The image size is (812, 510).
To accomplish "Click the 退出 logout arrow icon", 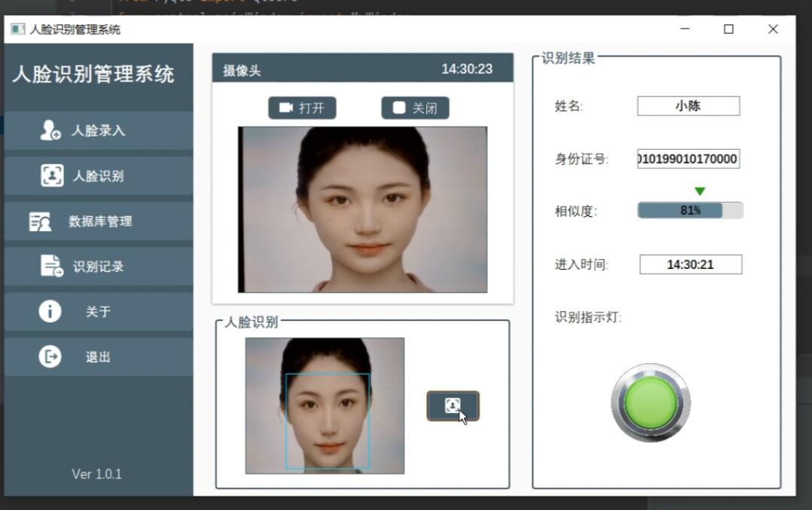I will (50, 356).
